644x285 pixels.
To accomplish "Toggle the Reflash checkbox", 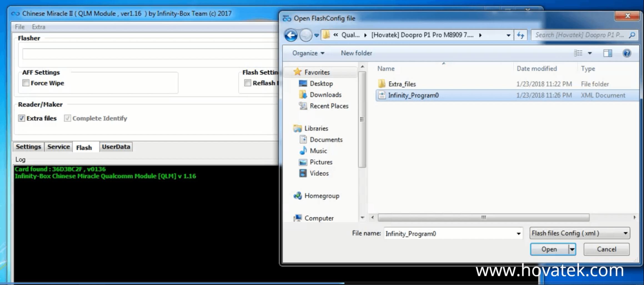I will (247, 83).
